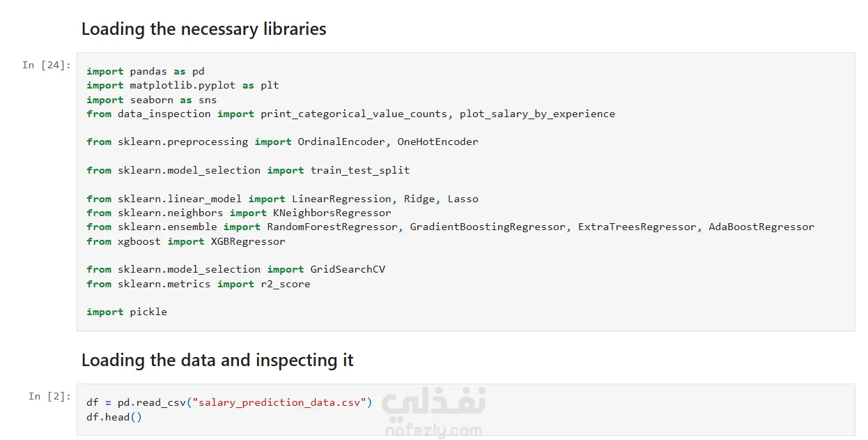Screen dimensions: 868x440
Task: Click the "Loading the necessary libraries" heading
Action: click(x=203, y=29)
